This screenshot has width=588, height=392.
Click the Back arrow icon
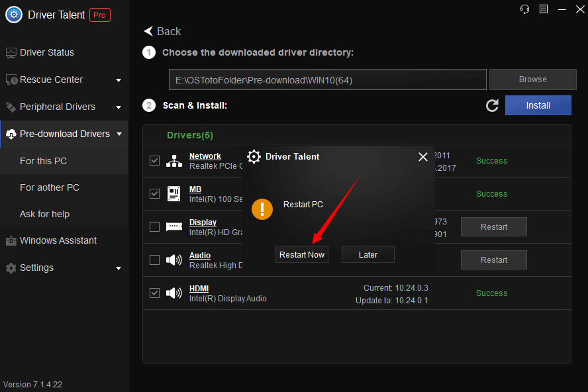pos(148,31)
